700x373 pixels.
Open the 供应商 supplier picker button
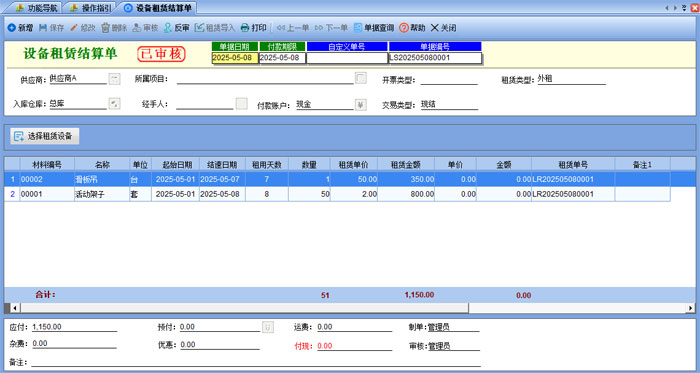(114, 79)
